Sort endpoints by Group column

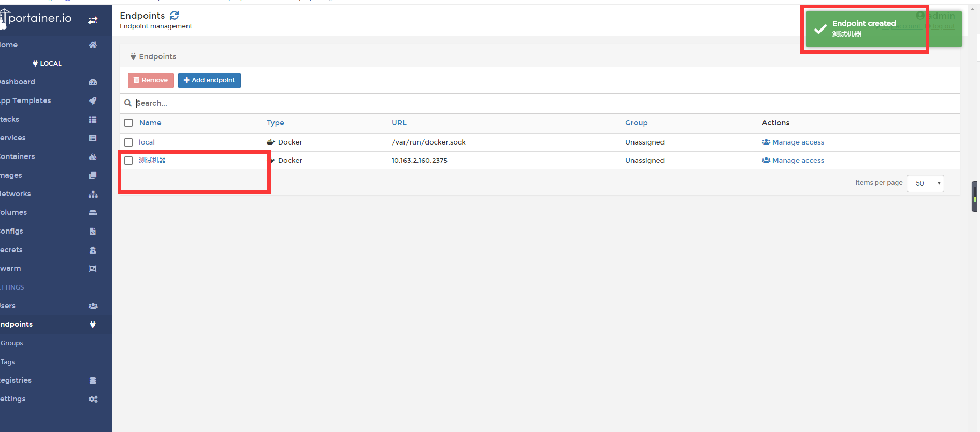tap(637, 123)
